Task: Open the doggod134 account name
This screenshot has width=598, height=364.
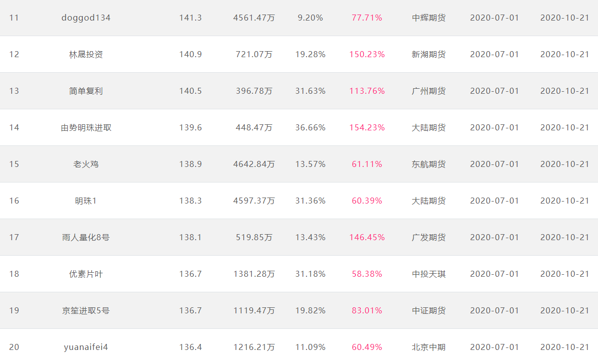Action: point(86,18)
